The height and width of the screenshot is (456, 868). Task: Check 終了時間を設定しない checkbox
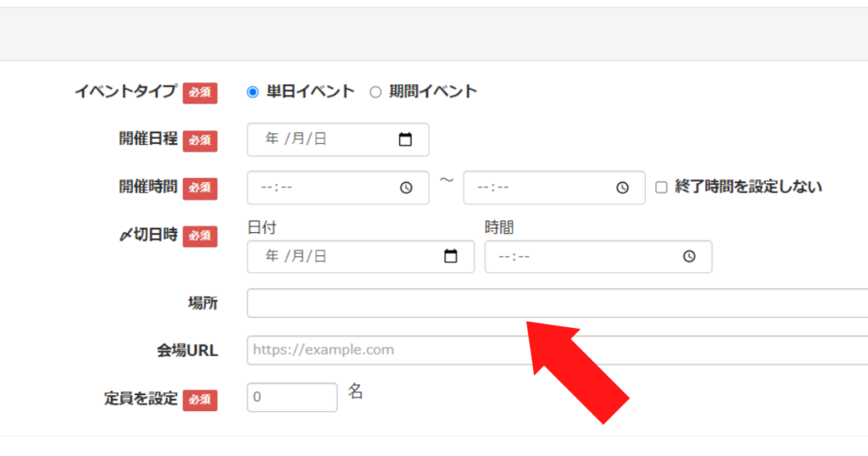pyautogui.click(x=661, y=187)
